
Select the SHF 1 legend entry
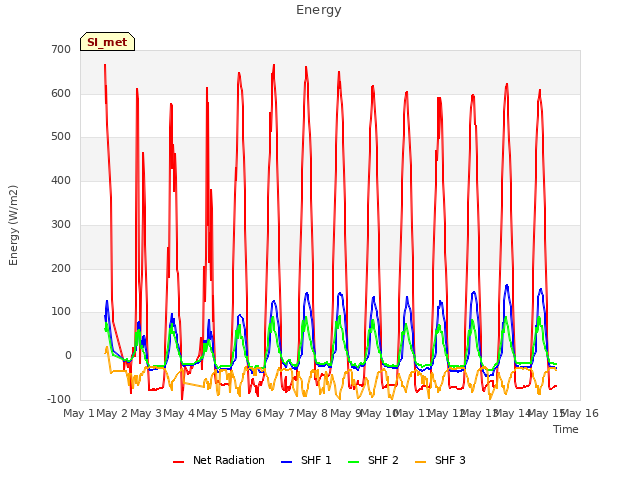306,460
